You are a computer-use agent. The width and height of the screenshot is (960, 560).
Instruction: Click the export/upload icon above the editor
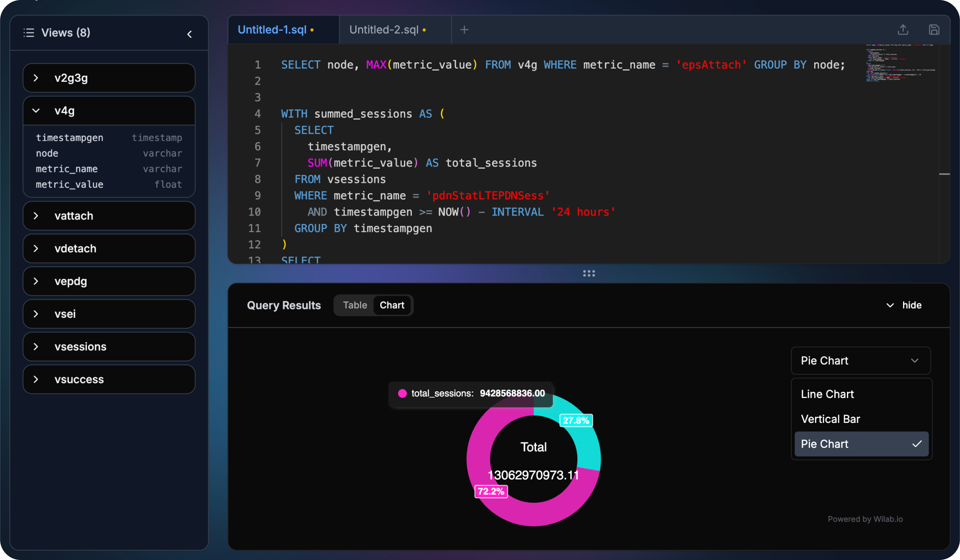(x=903, y=29)
